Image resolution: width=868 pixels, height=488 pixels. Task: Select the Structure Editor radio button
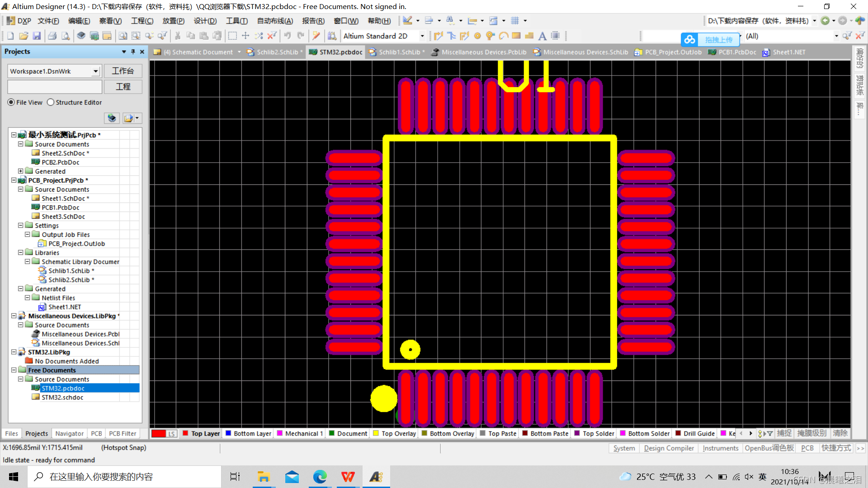(51, 103)
